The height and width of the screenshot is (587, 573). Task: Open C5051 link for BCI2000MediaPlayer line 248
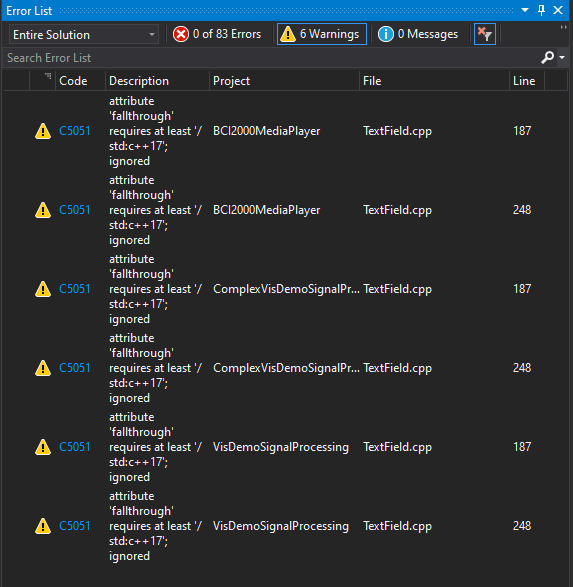point(74,210)
